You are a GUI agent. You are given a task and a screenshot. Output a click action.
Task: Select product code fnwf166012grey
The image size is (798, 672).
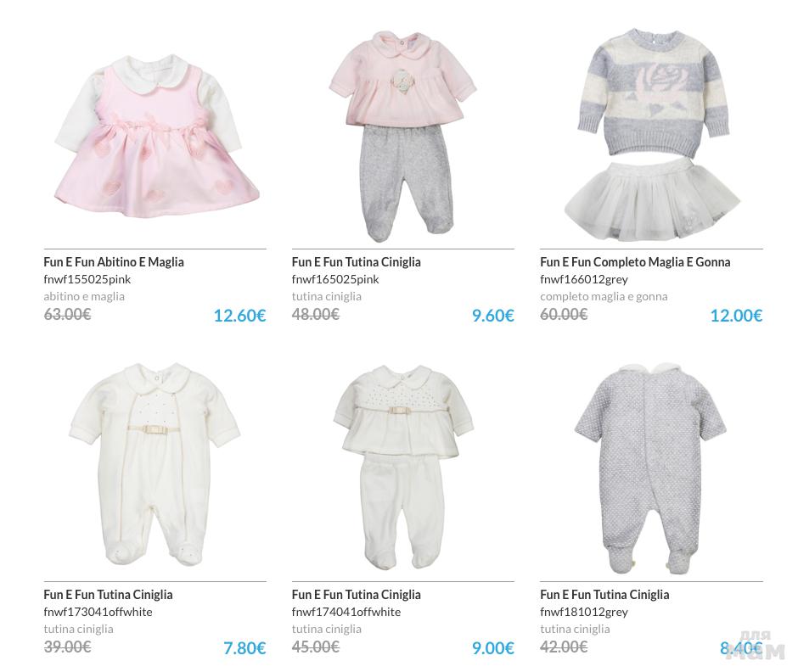coord(584,279)
